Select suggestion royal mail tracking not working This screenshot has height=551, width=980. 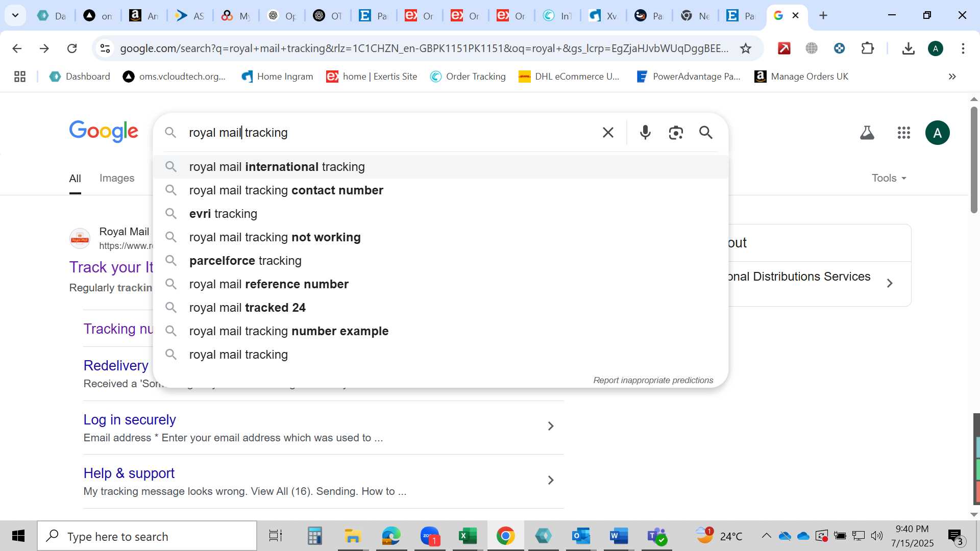click(x=440, y=237)
